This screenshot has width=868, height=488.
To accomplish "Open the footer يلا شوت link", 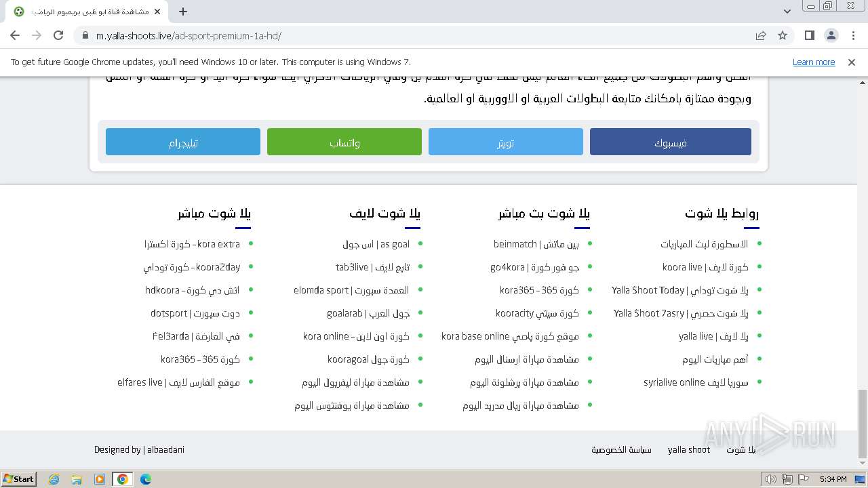I will 741,449.
